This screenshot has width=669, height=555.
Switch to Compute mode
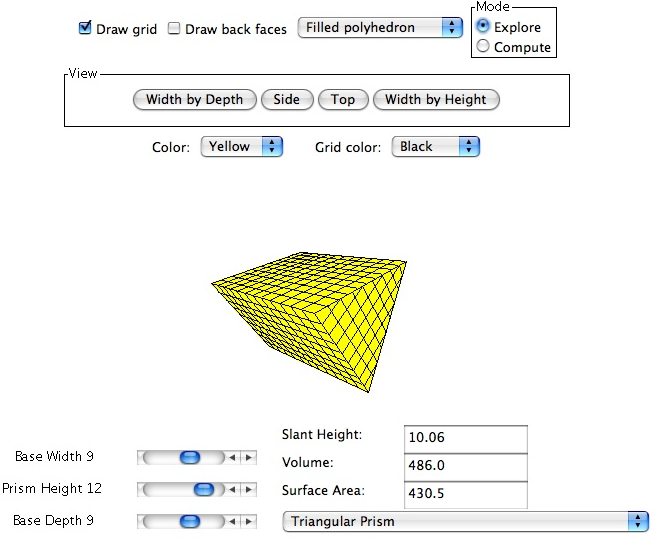click(x=483, y=47)
